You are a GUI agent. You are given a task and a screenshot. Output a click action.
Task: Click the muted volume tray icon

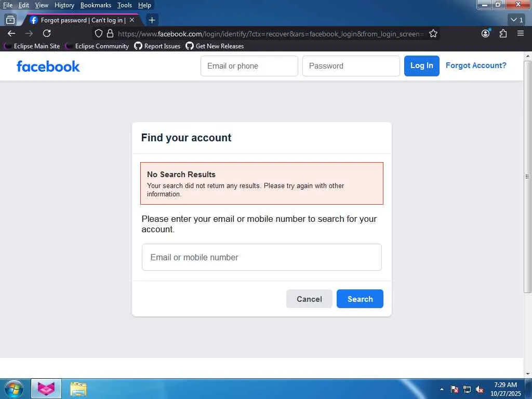pyautogui.click(x=480, y=389)
